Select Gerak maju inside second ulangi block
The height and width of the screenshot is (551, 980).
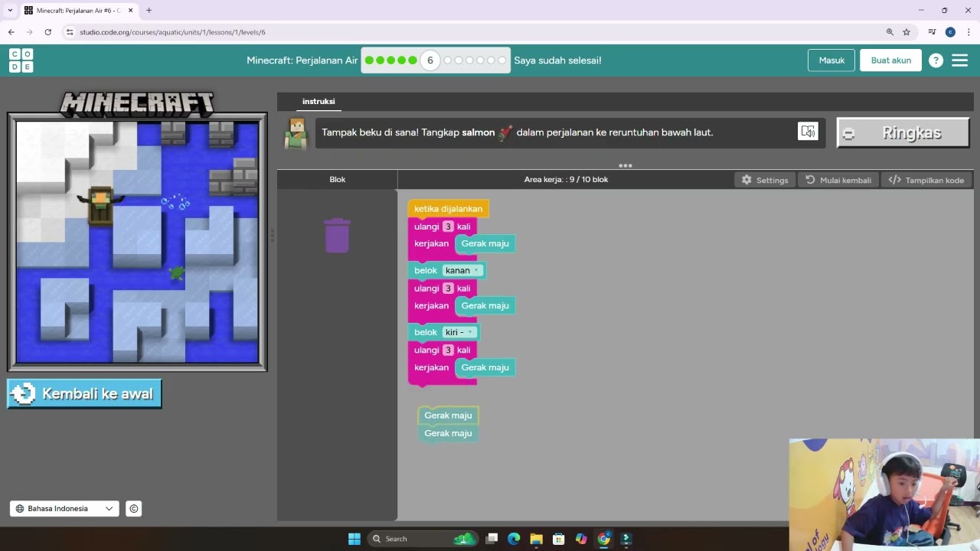[x=485, y=305]
